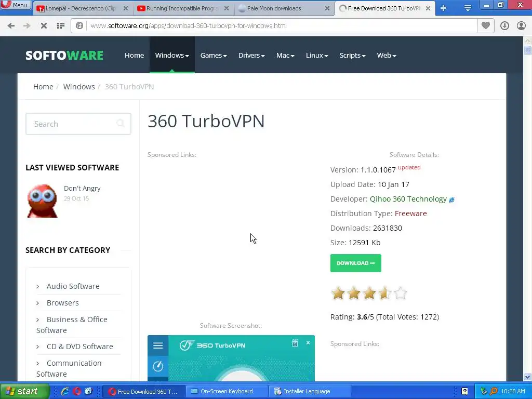The image size is (532, 399).
Task: Click the help question mark tray icon
Action: click(465, 391)
